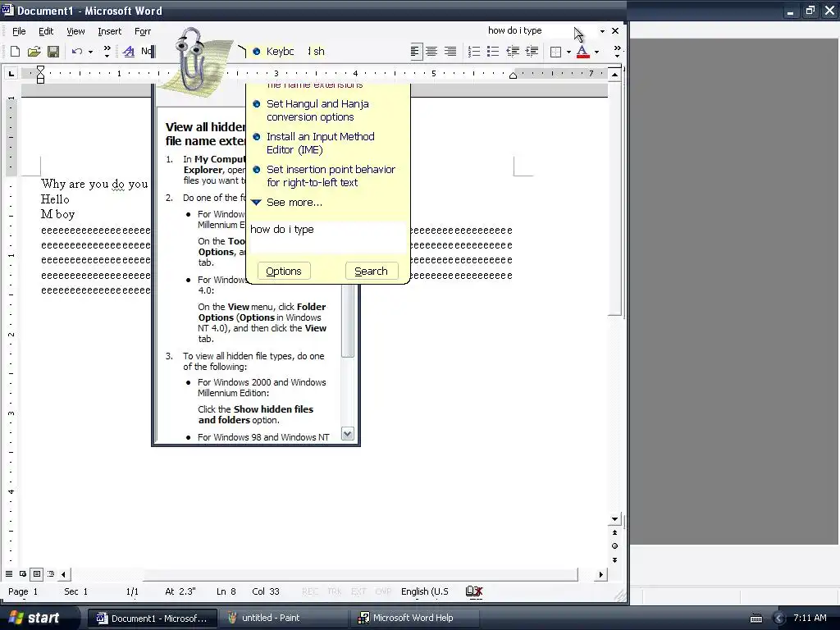This screenshot has width=840, height=630.
Task: Expand the Formatting toolbar options chevron
Action: (x=617, y=52)
